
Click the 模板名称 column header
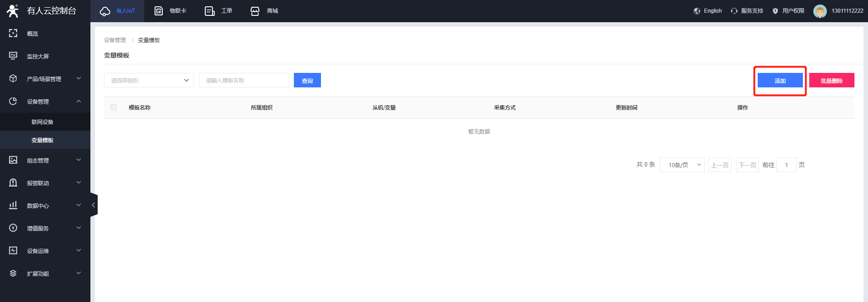pyautogui.click(x=140, y=108)
